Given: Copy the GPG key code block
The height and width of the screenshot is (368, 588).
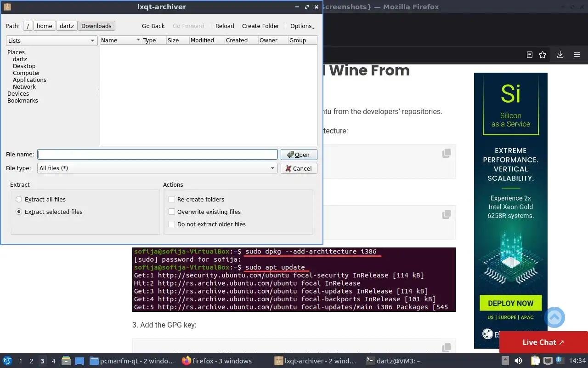Looking at the screenshot, I should (446, 348).
